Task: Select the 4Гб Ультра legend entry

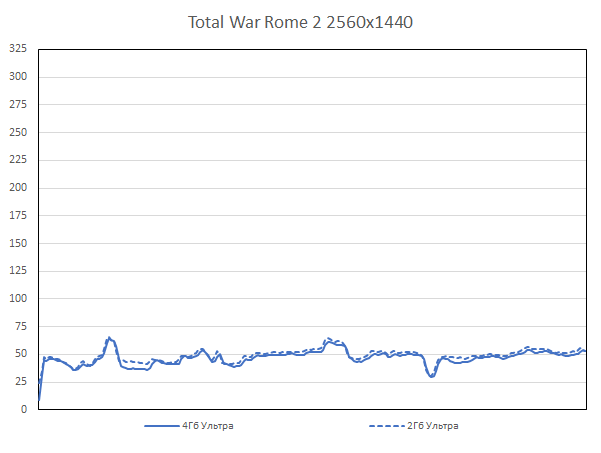Action: [x=208, y=426]
